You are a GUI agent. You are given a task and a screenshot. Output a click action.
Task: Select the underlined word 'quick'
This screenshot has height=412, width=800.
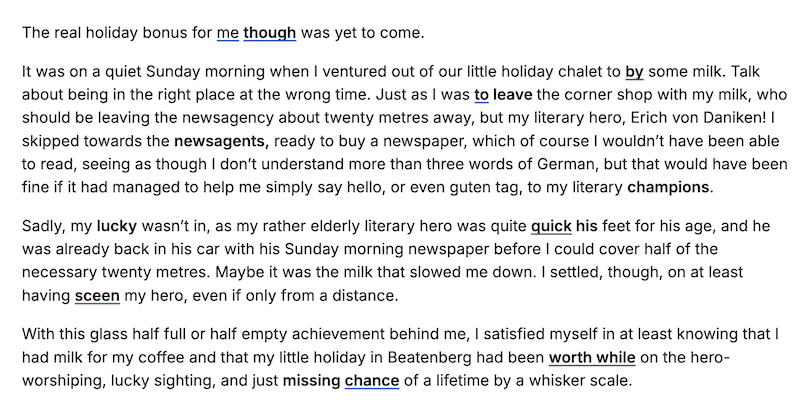[551, 226]
